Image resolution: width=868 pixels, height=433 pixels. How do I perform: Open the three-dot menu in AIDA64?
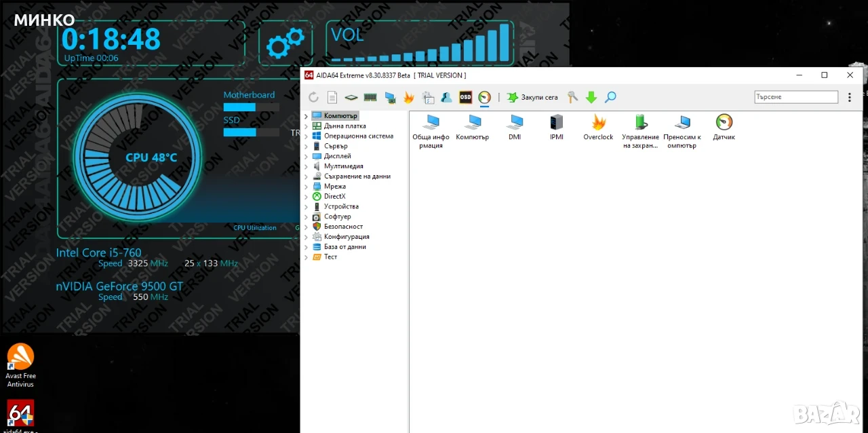850,98
